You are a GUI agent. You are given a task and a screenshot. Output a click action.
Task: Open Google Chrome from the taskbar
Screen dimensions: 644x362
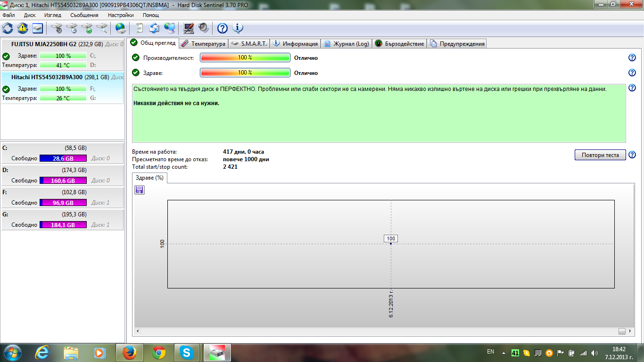(x=159, y=352)
